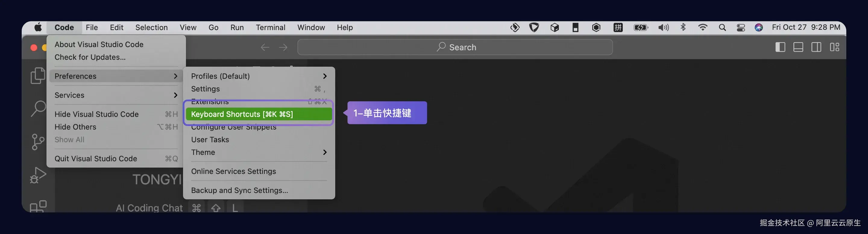The height and width of the screenshot is (234, 868).
Task: Open the Apple menu
Action: pyautogui.click(x=38, y=27)
